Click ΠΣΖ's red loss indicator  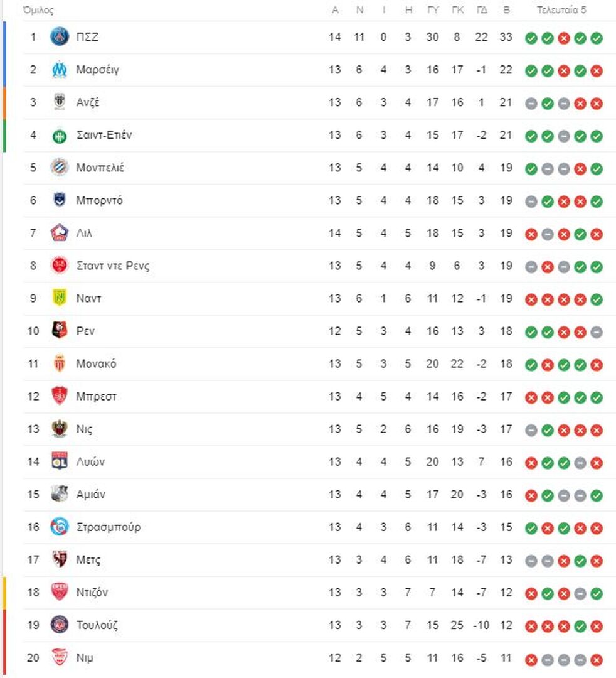tap(564, 38)
